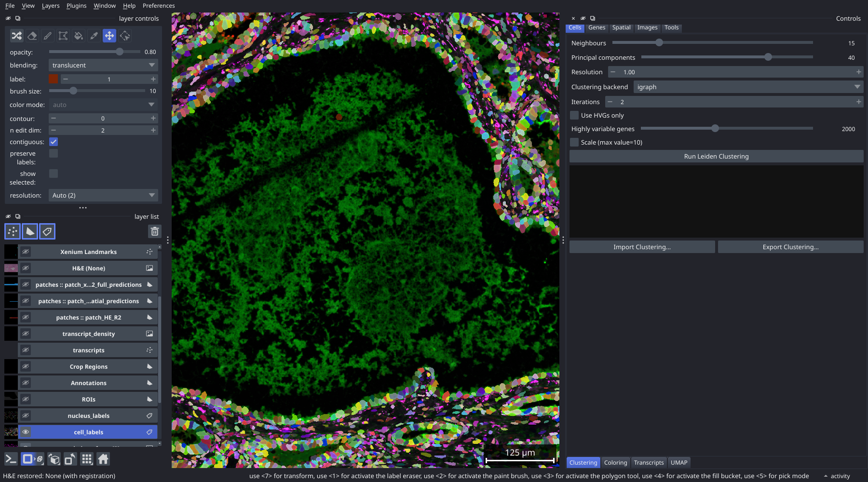868x482 pixels.
Task: Activate the polygon tool
Action: pos(63,36)
